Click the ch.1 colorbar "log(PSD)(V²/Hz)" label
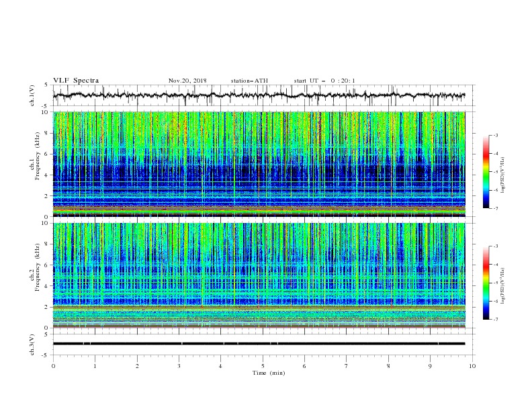Viewport: 532px width, 411px height. click(x=502, y=175)
